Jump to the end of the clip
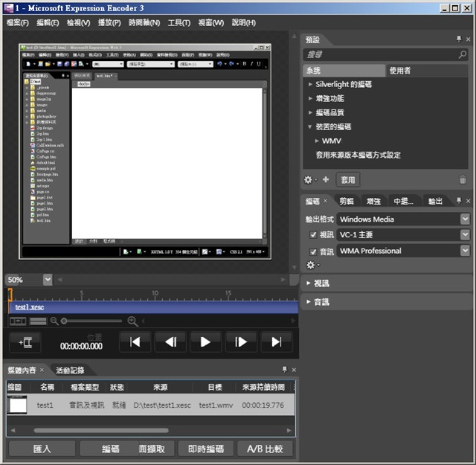Image resolution: width=476 pixels, height=465 pixels. pos(276,341)
